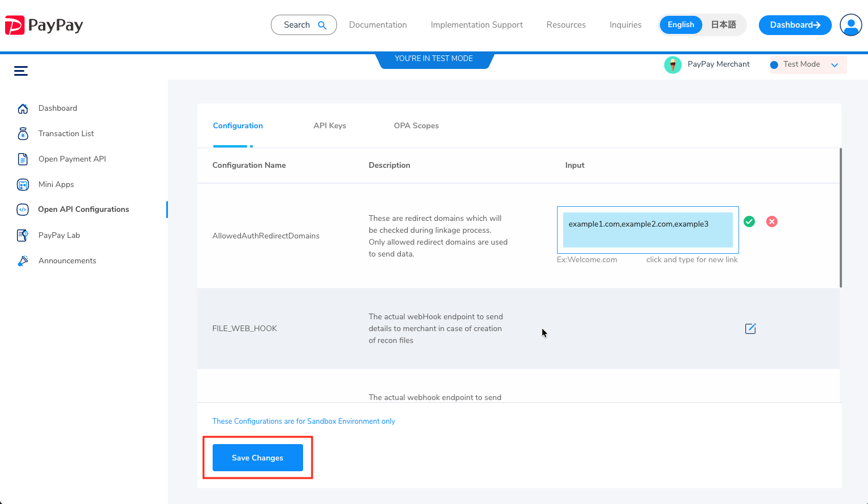Open the Documentation menu
Image resolution: width=868 pixels, height=504 pixels.
(x=378, y=25)
